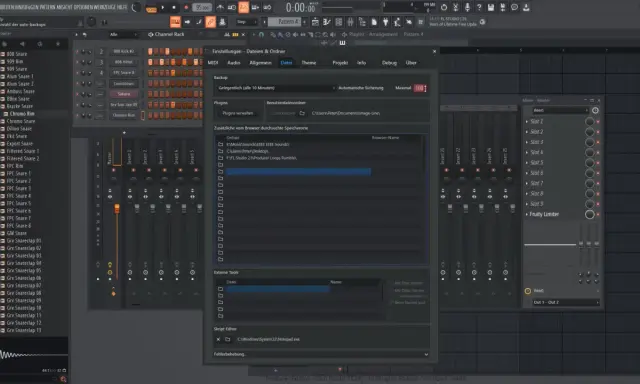This screenshot has height=384, width=640.
Task: Select the 808 Snare sample in browser
Action: click(x=17, y=54)
